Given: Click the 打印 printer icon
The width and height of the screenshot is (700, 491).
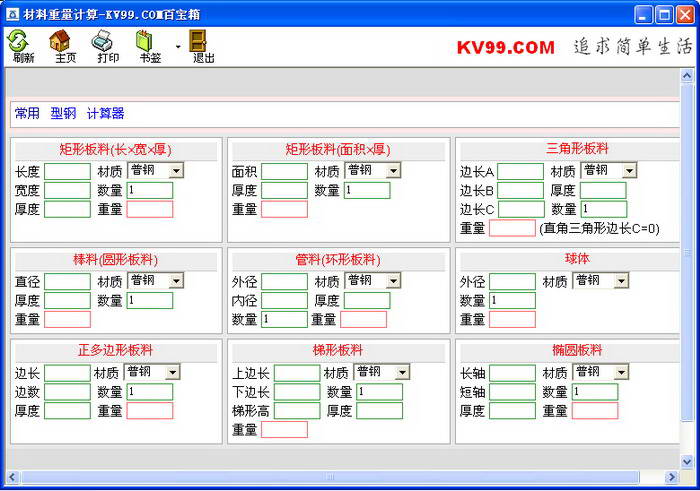Looking at the screenshot, I should click(106, 46).
